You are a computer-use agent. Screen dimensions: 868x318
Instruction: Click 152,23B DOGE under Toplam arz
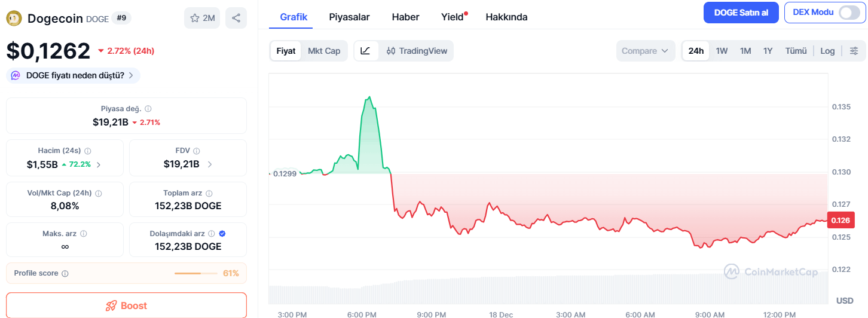[188, 206]
